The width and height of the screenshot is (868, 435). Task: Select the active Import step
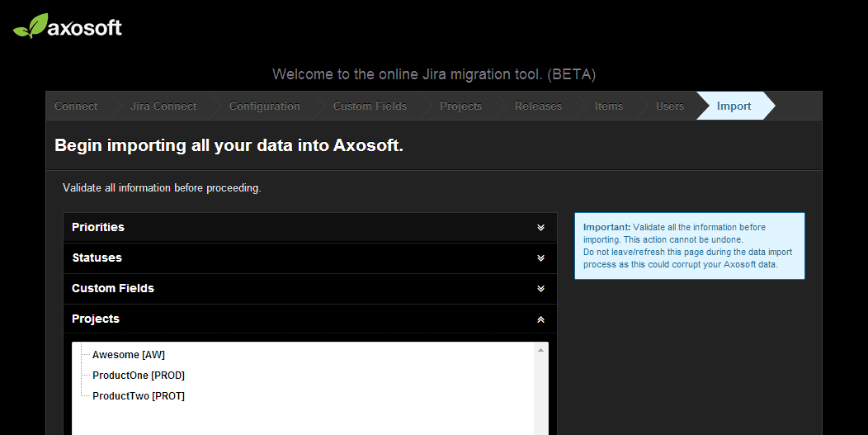pyautogui.click(x=734, y=106)
